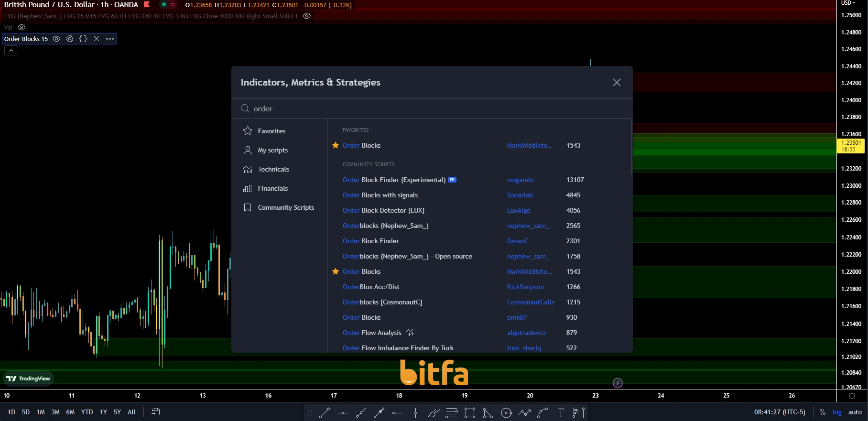Viewport: 868px width, 421px height.
Task: Select the vertical line drawing tool
Action: 415,412
